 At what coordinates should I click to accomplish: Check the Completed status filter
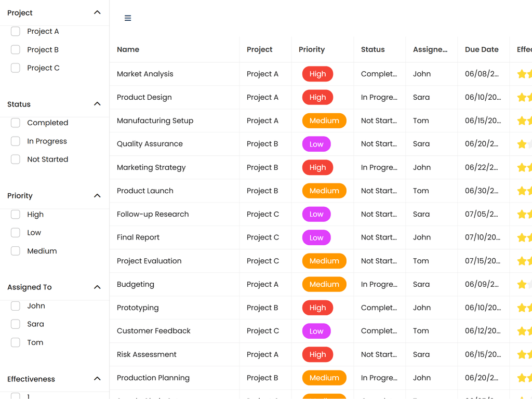(16, 123)
